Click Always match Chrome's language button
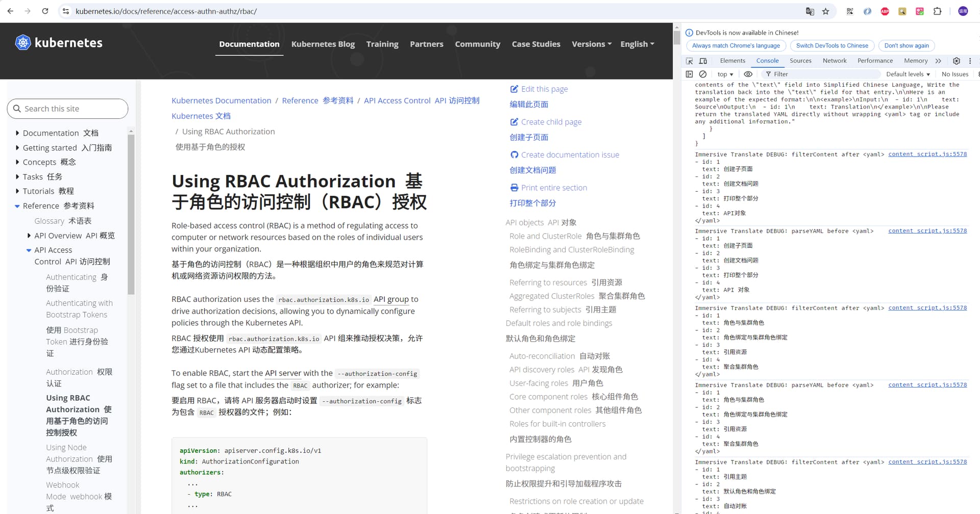 [x=736, y=45]
